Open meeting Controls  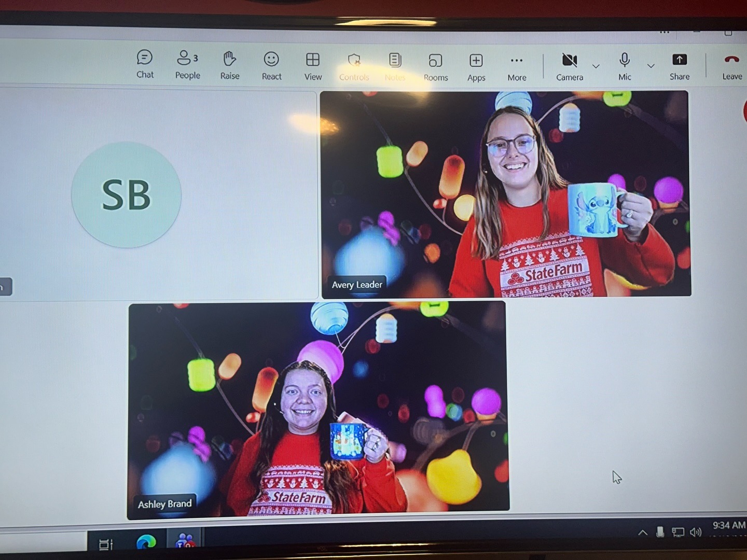point(354,67)
